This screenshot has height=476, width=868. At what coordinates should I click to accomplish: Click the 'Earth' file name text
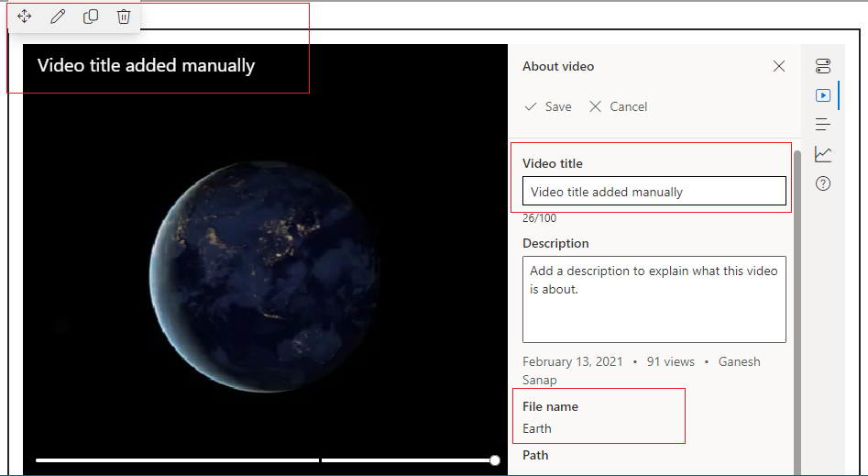pos(537,428)
